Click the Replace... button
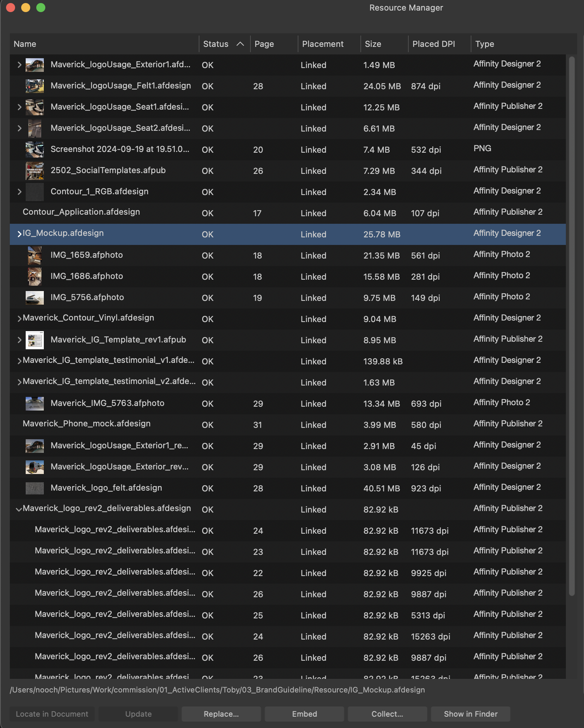Screen dimensions: 584x728 [221, 714]
